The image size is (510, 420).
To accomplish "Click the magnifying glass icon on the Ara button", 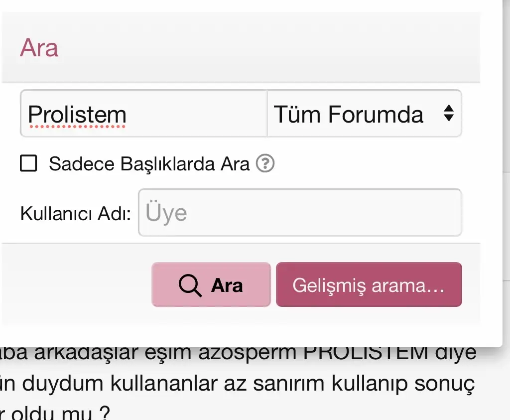I will pyautogui.click(x=190, y=285).
